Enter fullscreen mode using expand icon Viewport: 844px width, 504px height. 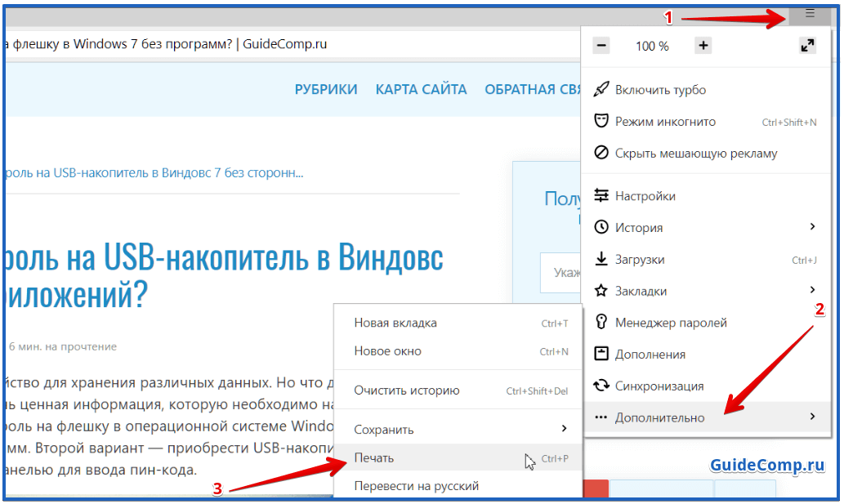point(807,46)
